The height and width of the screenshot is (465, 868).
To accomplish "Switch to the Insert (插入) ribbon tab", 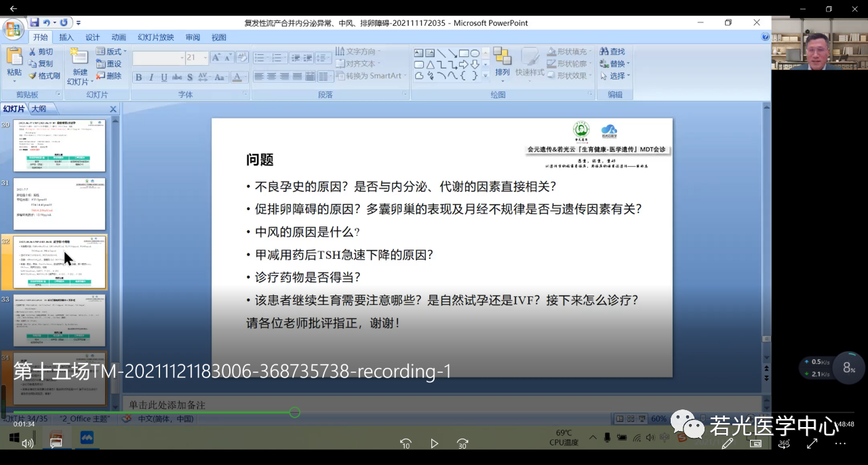I will tap(66, 37).
